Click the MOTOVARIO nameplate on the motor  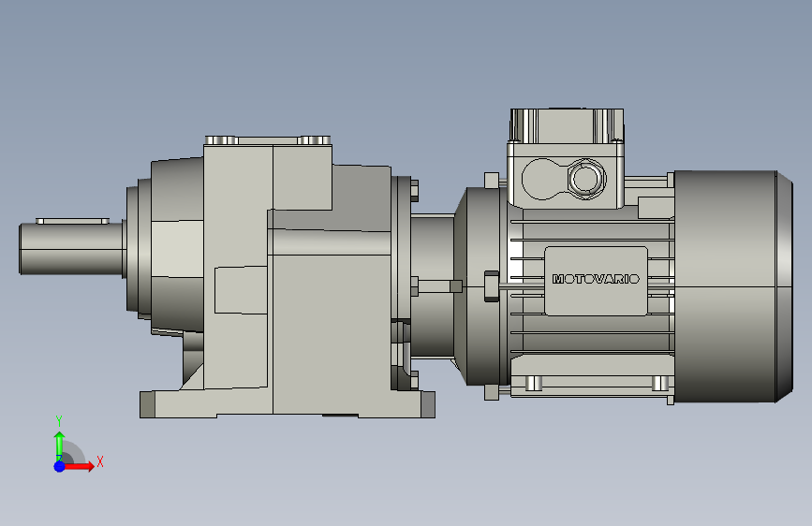click(596, 281)
